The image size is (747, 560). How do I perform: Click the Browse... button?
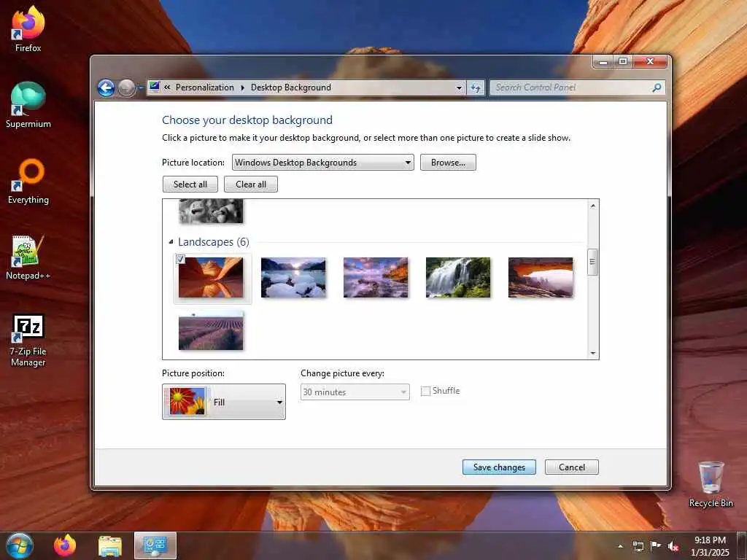point(448,163)
